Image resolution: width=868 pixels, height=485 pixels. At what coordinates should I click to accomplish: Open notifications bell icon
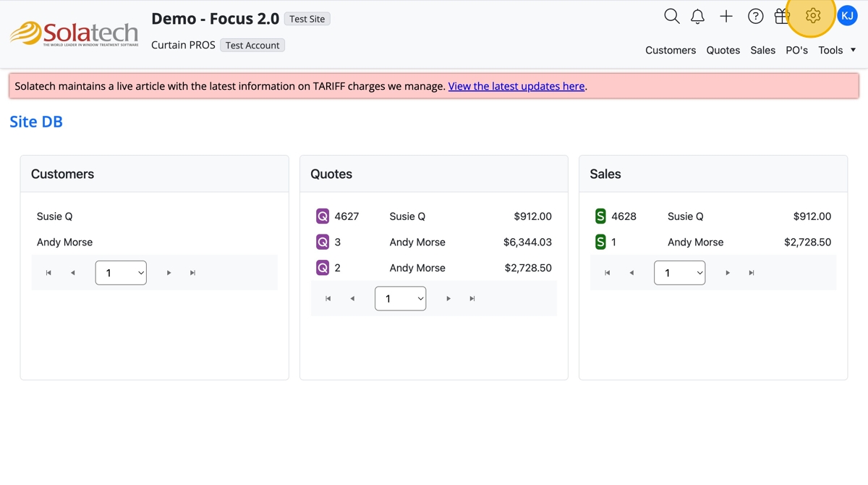coord(697,16)
